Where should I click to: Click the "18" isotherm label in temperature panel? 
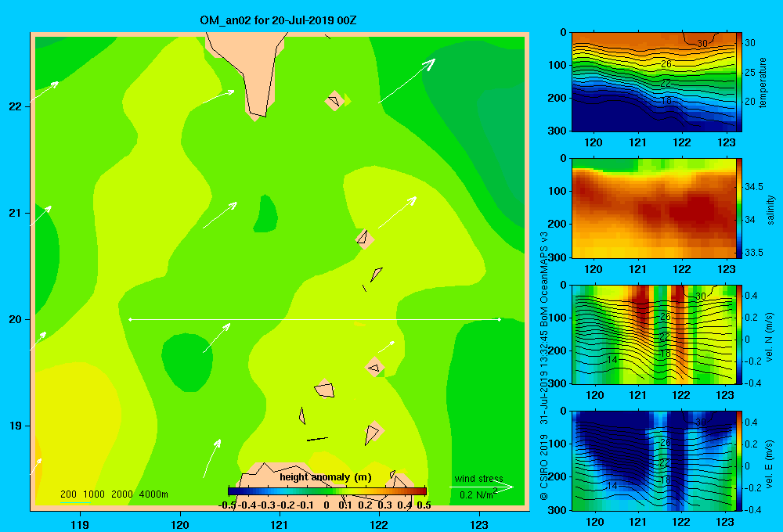tap(666, 101)
